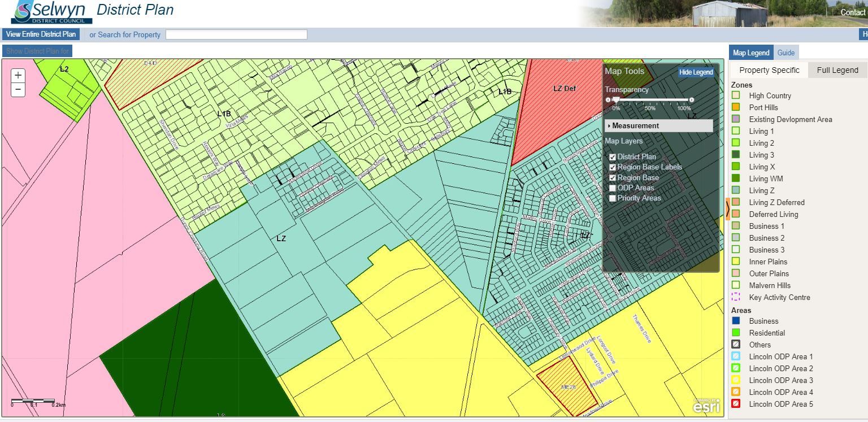Image resolution: width=868 pixels, height=422 pixels.
Task: Click the Business area blue icon
Action: point(736,321)
